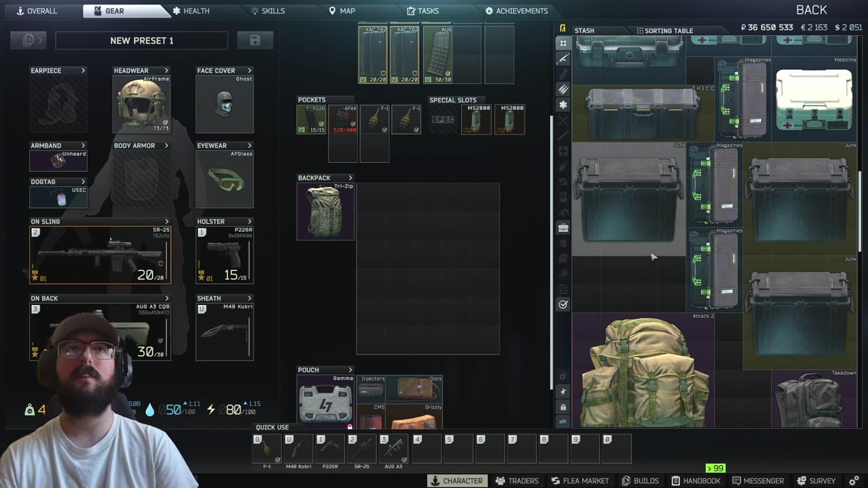Click the Unheard armband item
This screenshot has height=488, width=868.
click(58, 161)
